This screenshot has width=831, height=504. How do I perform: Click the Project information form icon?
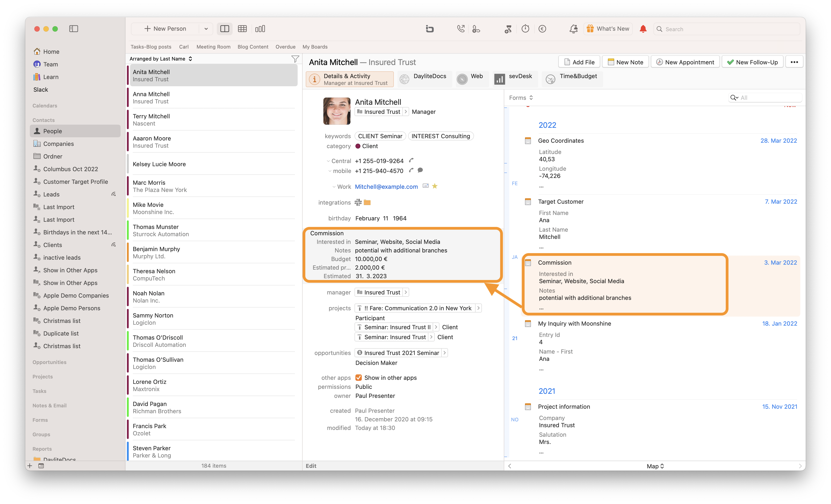coord(528,406)
